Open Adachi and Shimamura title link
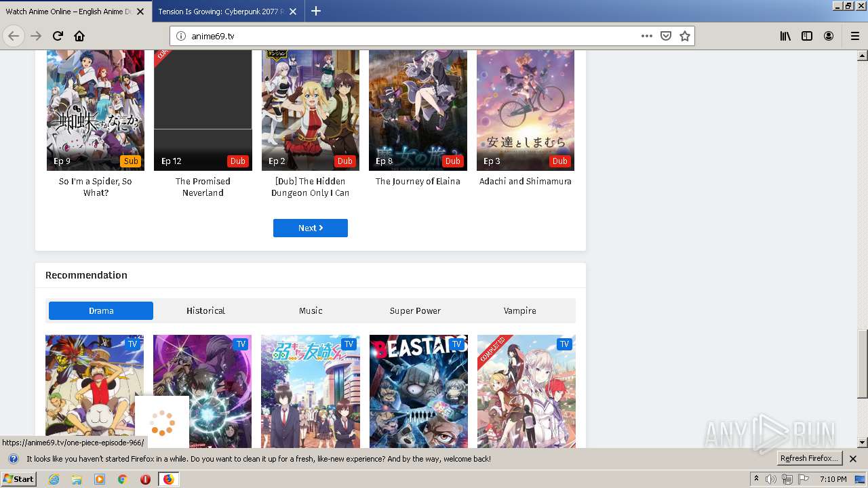868x488 pixels. click(526, 182)
